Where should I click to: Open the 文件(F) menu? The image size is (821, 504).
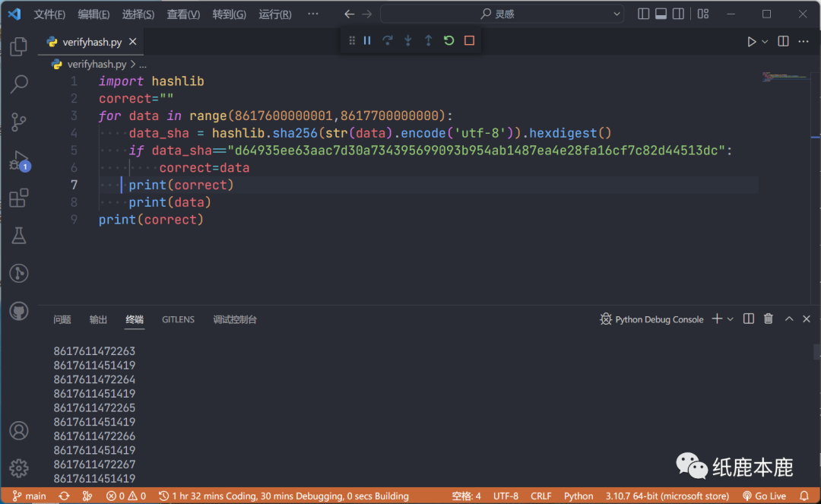click(49, 14)
